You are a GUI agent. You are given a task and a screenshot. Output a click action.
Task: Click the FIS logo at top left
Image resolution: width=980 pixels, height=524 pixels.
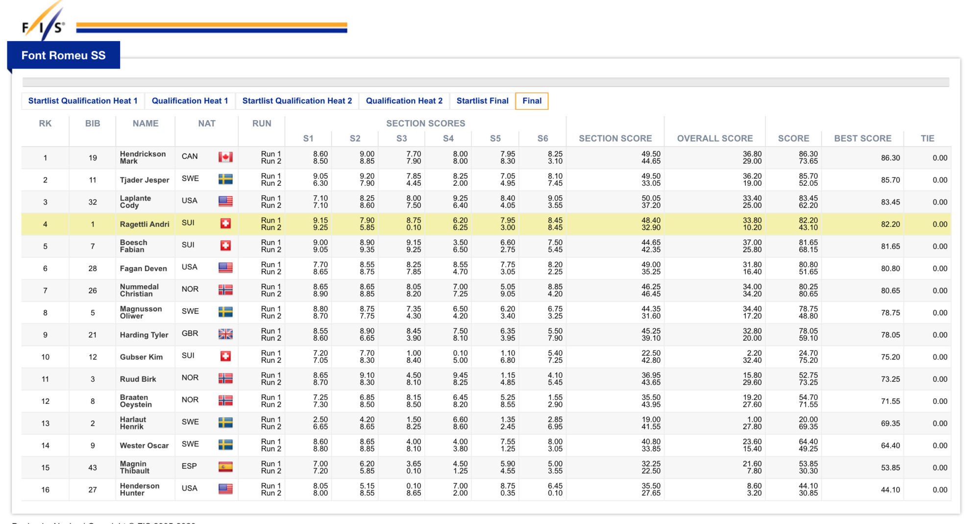tap(43, 22)
